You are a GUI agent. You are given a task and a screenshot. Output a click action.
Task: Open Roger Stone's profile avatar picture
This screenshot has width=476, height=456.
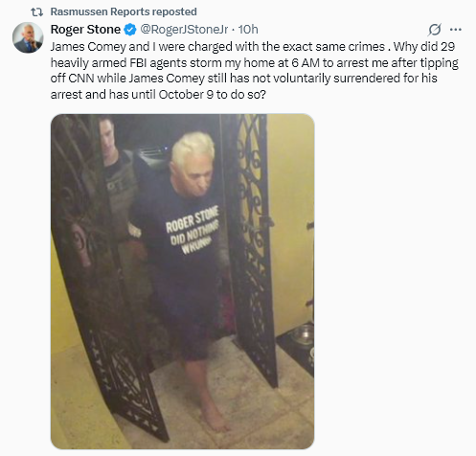coord(28,37)
